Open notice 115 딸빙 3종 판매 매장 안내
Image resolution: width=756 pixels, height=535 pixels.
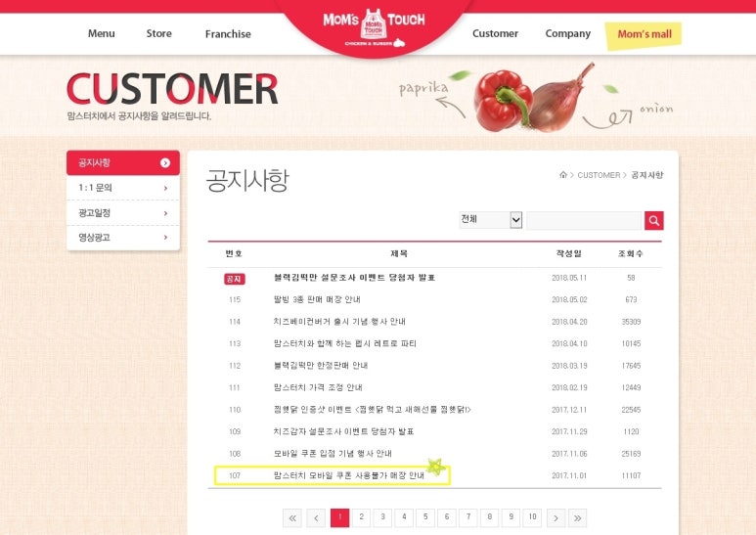[317, 300]
